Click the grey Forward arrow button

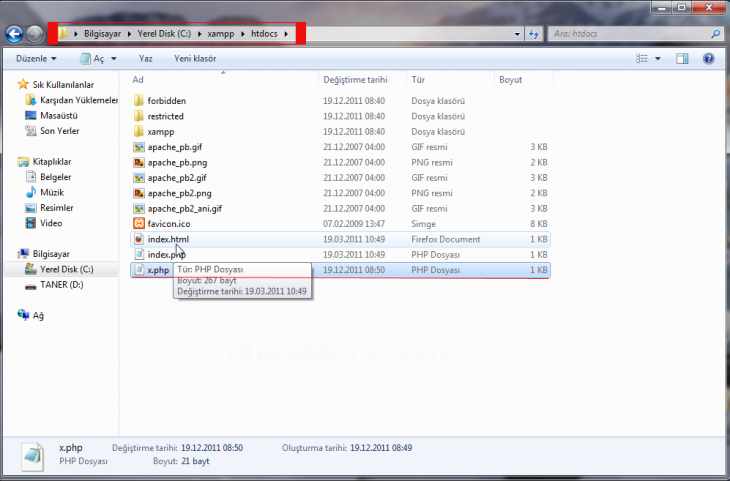pyautogui.click(x=34, y=34)
